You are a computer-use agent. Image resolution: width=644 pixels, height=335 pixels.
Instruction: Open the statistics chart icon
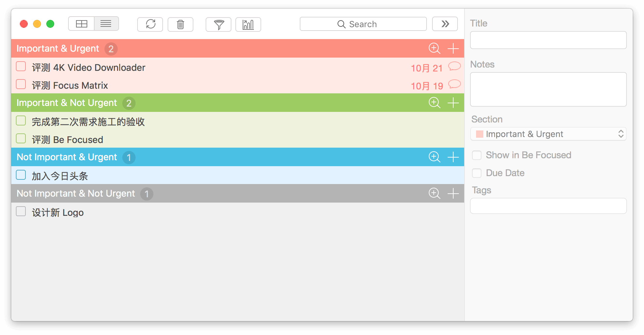click(x=248, y=24)
